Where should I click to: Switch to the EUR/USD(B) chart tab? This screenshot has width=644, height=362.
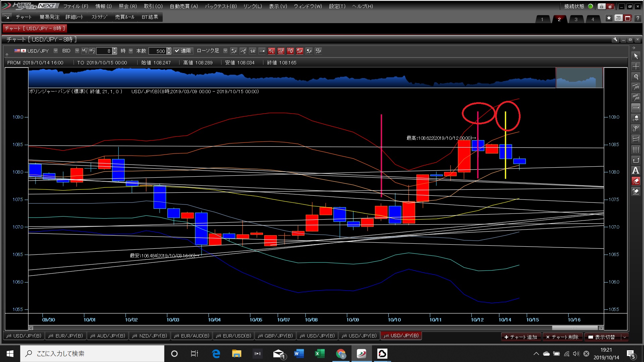click(233, 336)
